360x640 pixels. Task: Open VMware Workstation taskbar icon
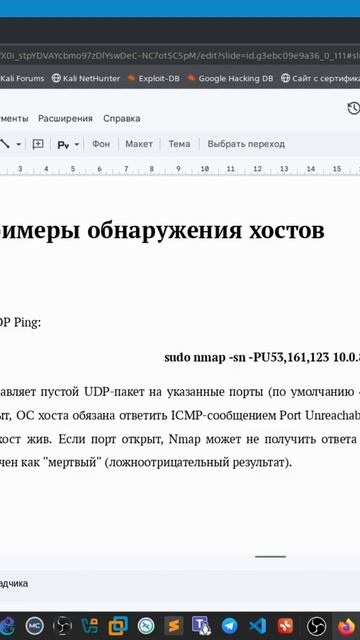118,625
